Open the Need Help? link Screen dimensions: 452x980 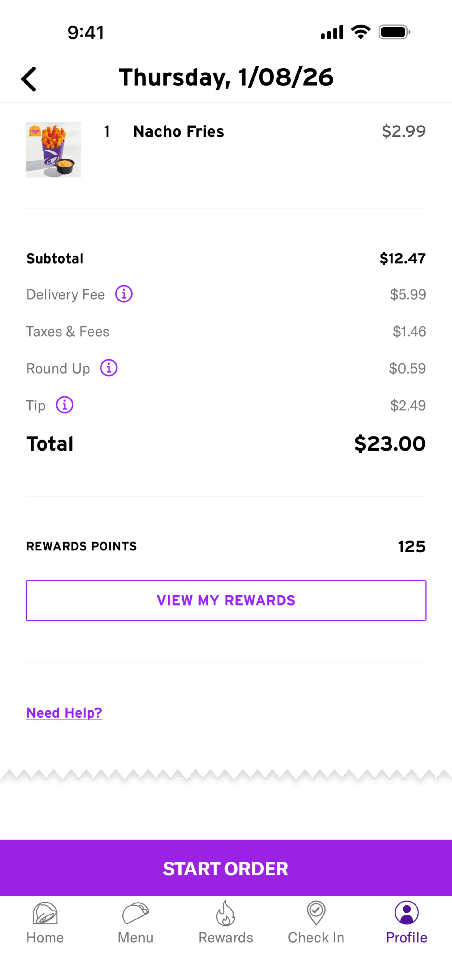coord(64,712)
